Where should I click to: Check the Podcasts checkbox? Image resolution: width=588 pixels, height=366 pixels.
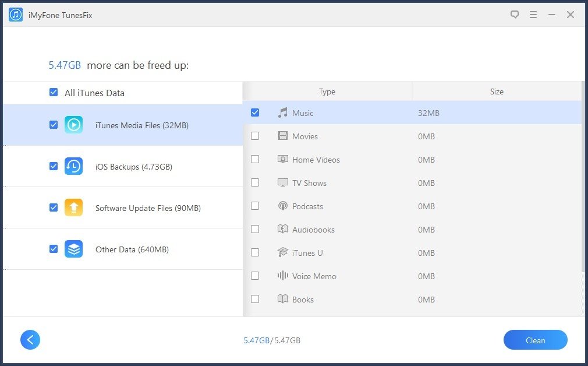coord(255,206)
